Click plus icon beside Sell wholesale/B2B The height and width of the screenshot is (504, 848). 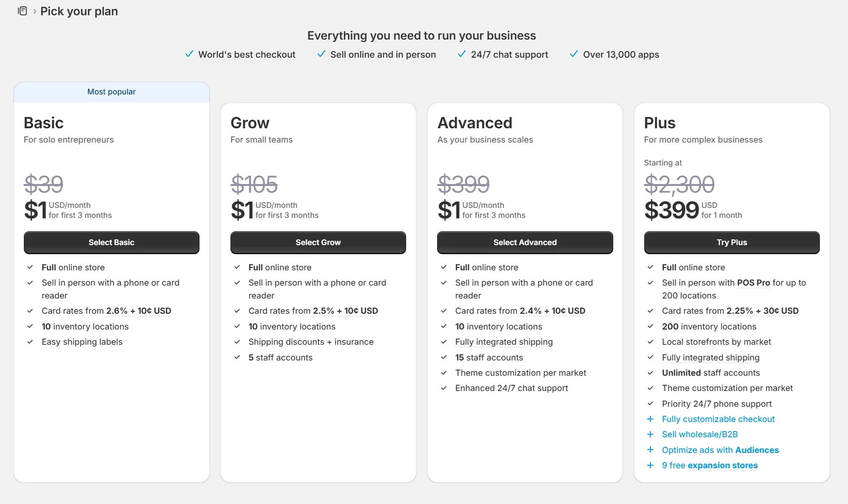650,434
